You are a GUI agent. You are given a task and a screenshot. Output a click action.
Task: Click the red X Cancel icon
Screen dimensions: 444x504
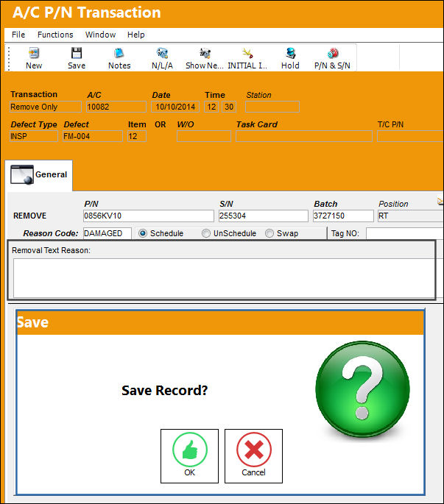pos(254,450)
